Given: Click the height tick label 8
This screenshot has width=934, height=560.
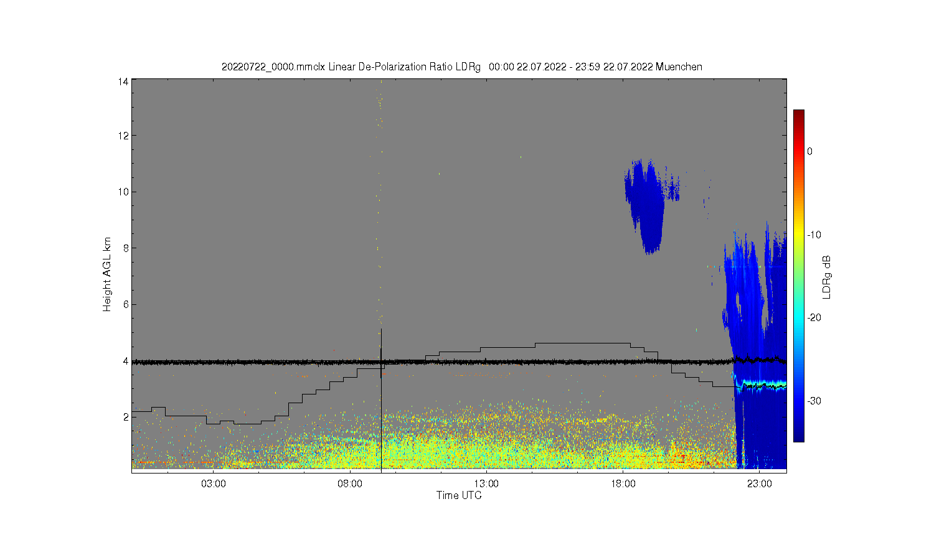Looking at the screenshot, I should click(x=126, y=248).
